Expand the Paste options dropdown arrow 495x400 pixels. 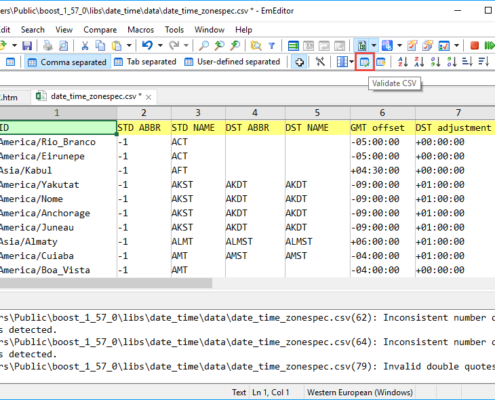click(129, 45)
